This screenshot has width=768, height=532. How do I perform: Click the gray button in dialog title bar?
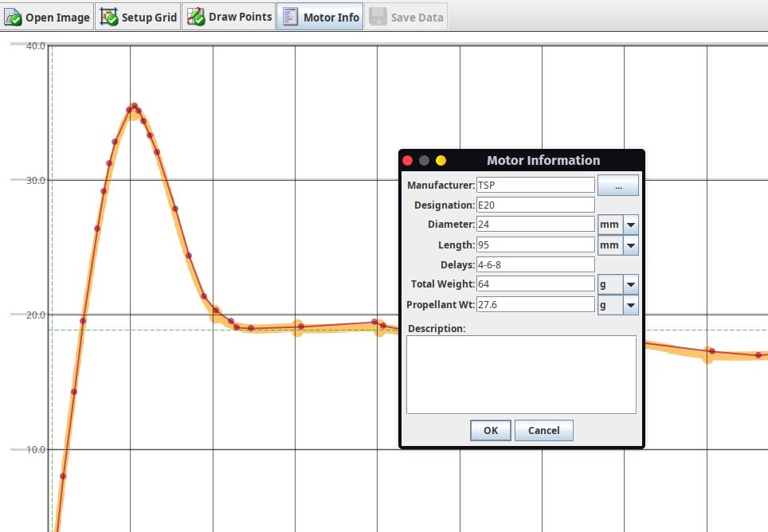coord(424,161)
